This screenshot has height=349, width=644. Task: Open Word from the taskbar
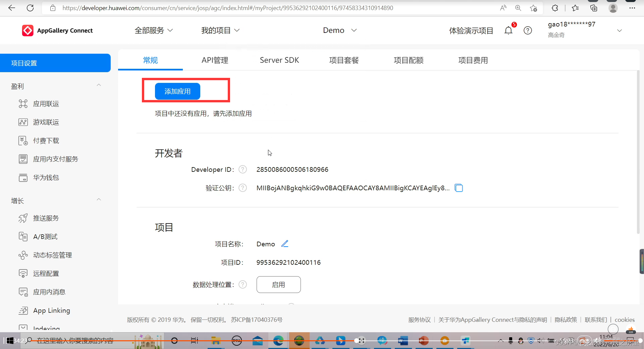pos(402,341)
